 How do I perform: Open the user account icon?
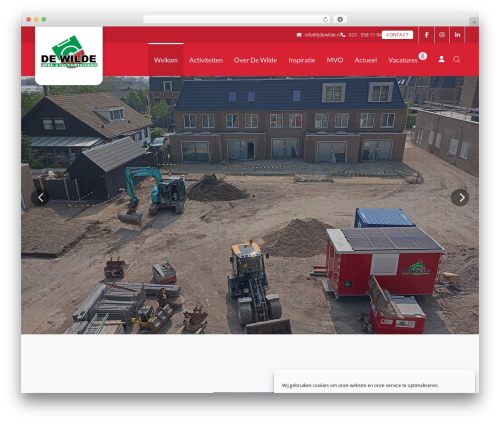[441, 59]
